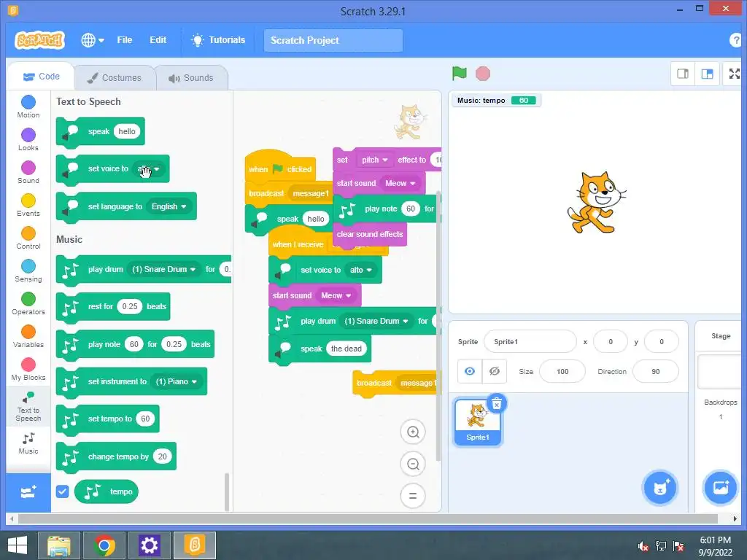Select the My Blocks category
The height and width of the screenshot is (560, 747).
pyautogui.click(x=28, y=370)
